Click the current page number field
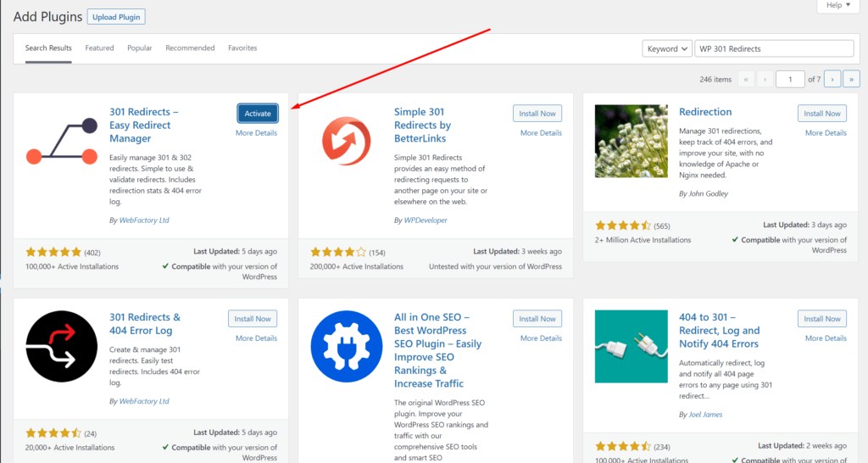868x463 pixels. click(x=790, y=79)
